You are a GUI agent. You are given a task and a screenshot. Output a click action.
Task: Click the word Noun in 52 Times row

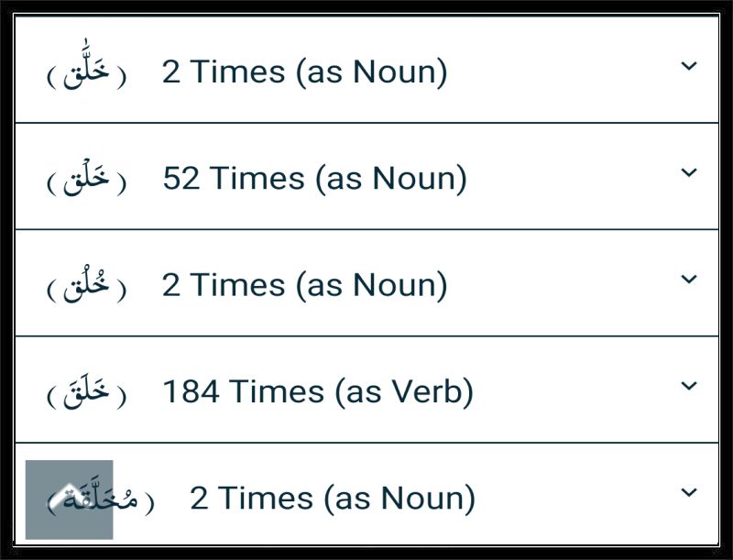pyautogui.click(x=414, y=178)
